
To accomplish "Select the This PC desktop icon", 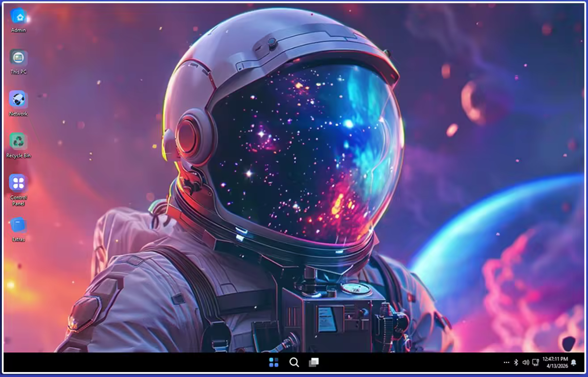I will pyautogui.click(x=18, y=58).
